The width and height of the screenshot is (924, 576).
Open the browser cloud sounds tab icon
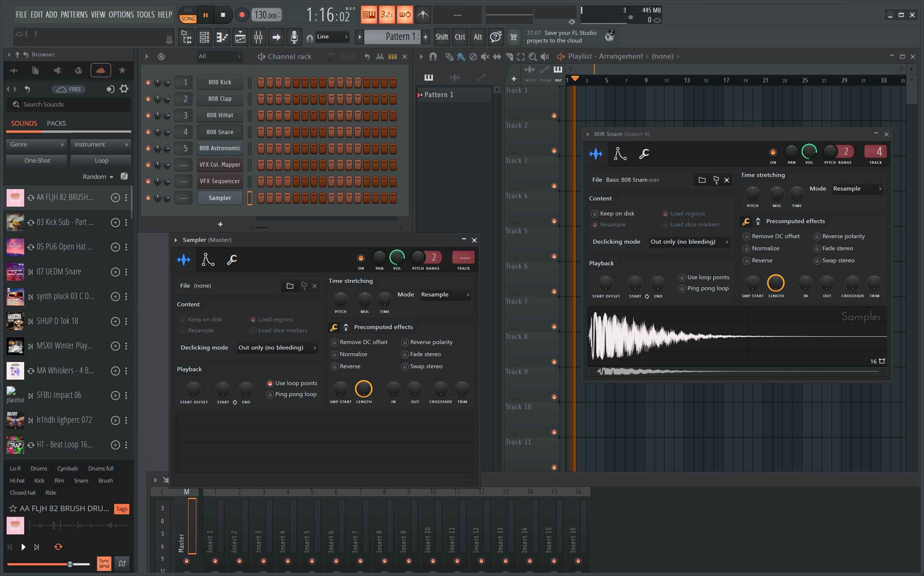(100, 70)
